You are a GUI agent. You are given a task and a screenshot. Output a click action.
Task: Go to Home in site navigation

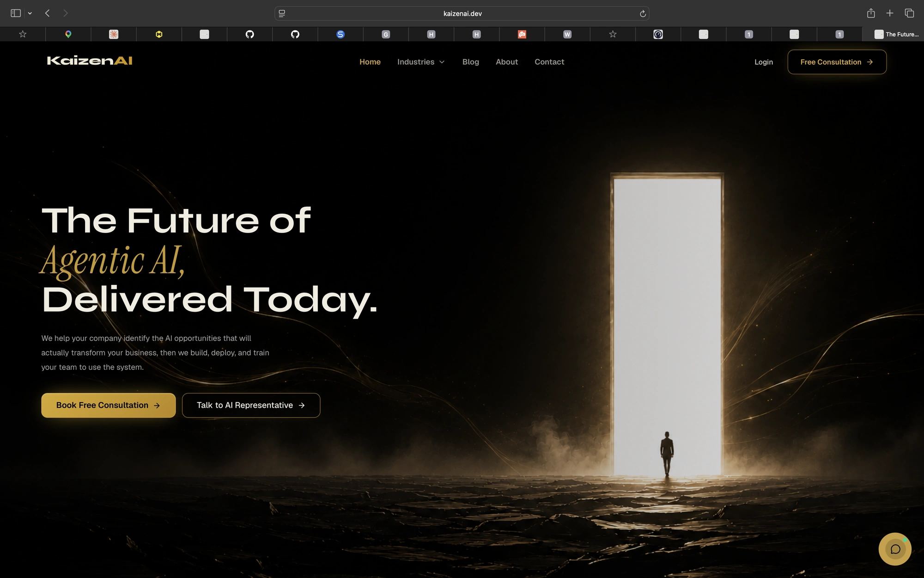pyautogui.click(x=370, y=62)
